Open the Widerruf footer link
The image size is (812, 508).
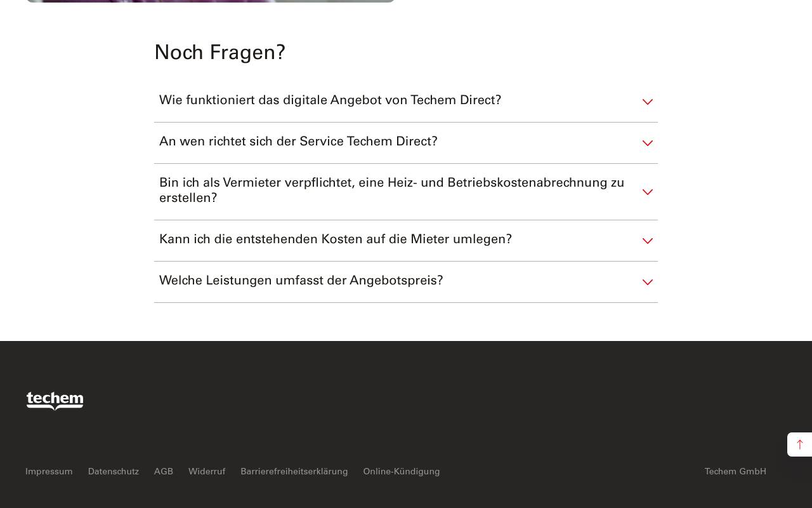coord(207,471)
